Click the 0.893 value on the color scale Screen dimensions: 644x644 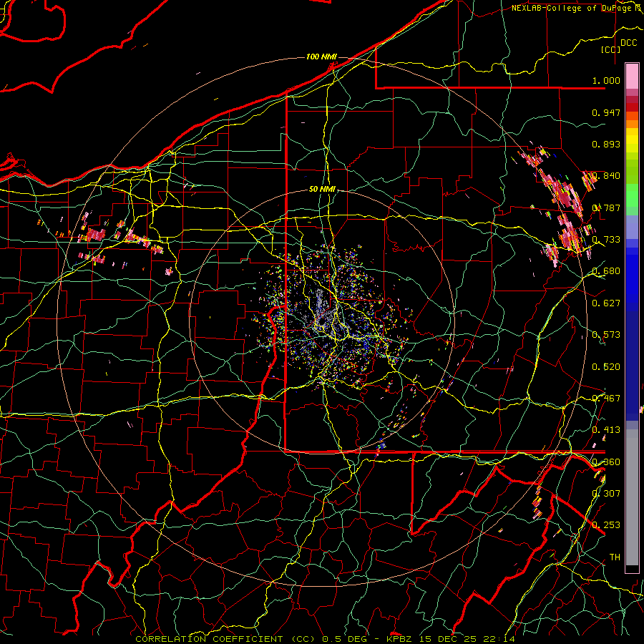tap(606, 144)
